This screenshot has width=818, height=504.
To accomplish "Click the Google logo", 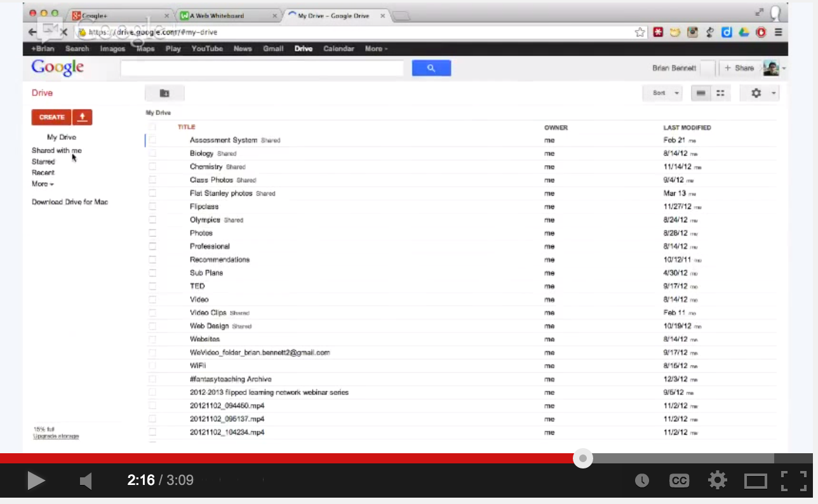I will click(x=58, y=67).
